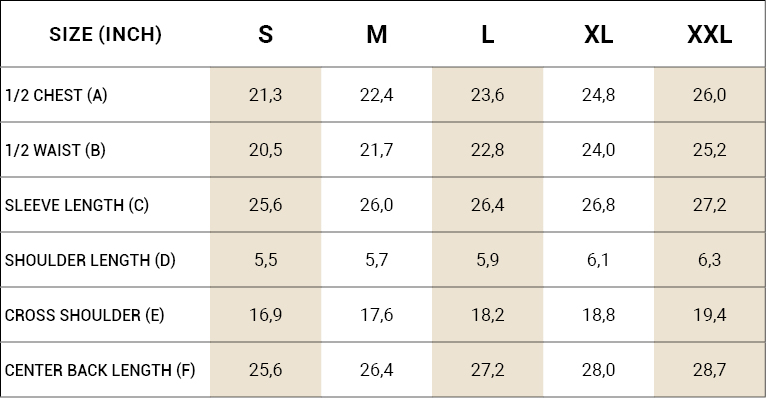Click the SLEEVE LENGTH (C) row label
The image size is (770, 400).
[77, 206]
